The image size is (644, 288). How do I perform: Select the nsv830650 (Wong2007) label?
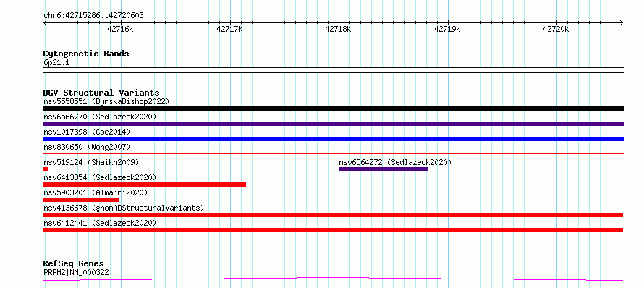coord(87,147)
